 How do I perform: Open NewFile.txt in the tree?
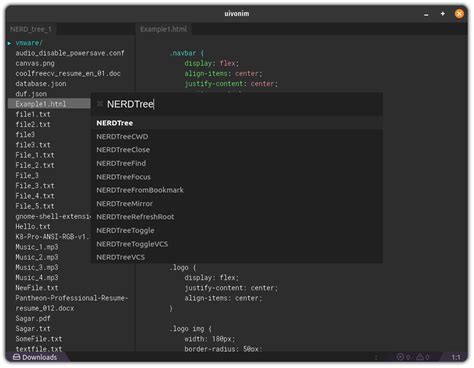pos(37,288)
